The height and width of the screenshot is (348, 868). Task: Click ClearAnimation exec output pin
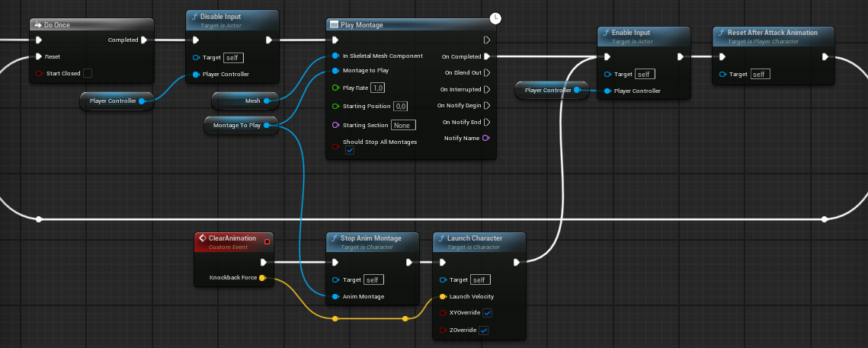(x=264, y=262)
